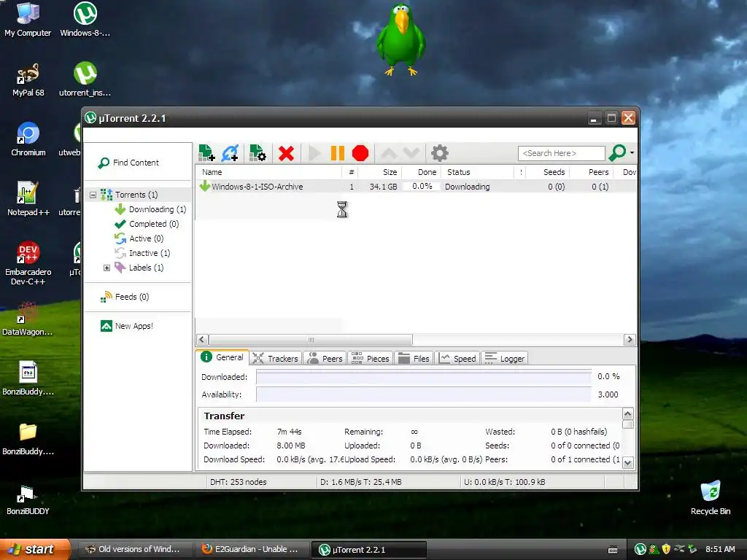
Task: Switch to the Logger tab
Action: 505,359
